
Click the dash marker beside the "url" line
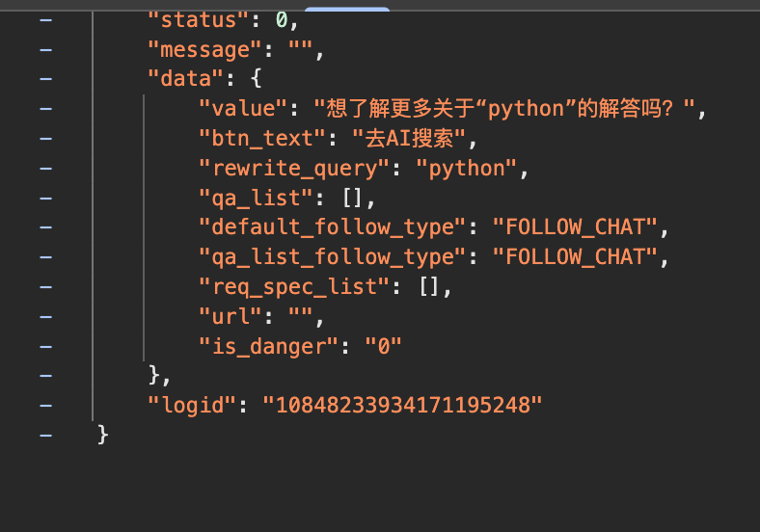(46, 317)
